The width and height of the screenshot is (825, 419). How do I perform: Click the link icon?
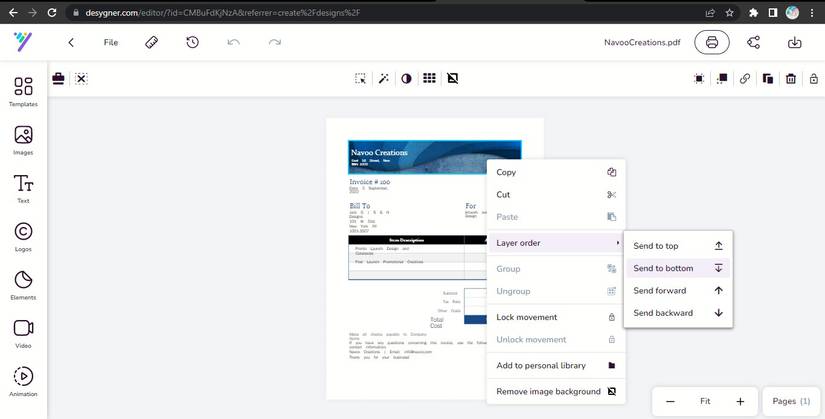pos(744,79)
